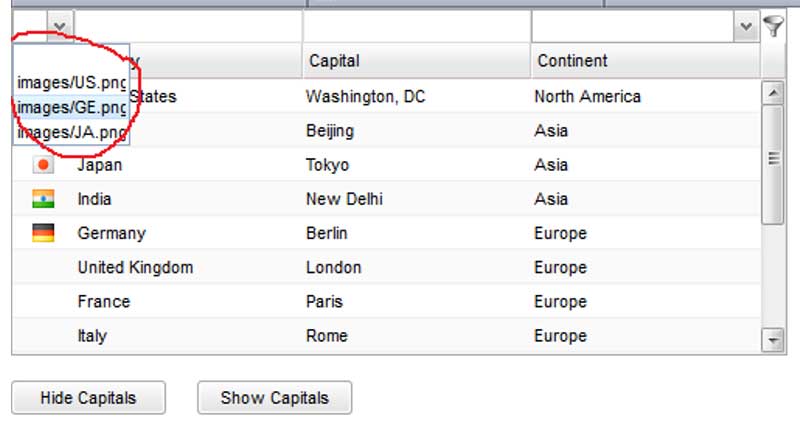Choose images/GE.png in the dropdown list
Image resolution: width=800 pixels, height=426 pixels.
click(x=71, y=107)
